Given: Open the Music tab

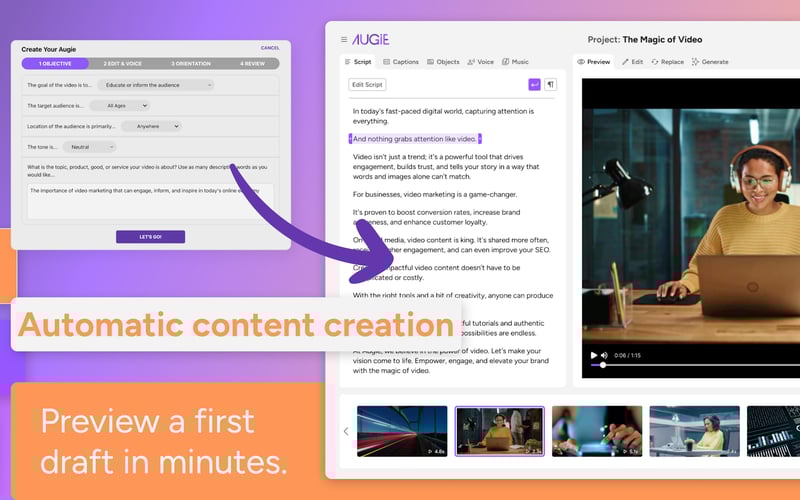Looking at the screenshot, I should [x=515, y=62].
